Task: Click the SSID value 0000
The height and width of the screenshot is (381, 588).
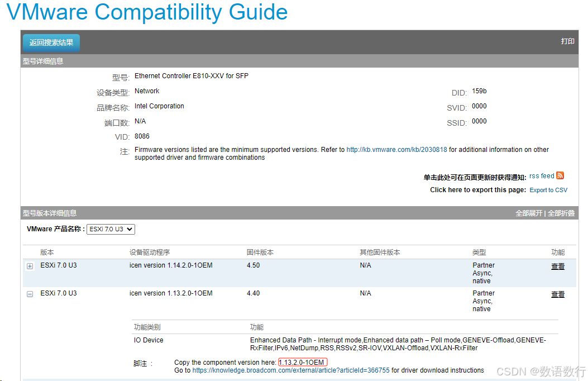Action: tap(479, 121)
